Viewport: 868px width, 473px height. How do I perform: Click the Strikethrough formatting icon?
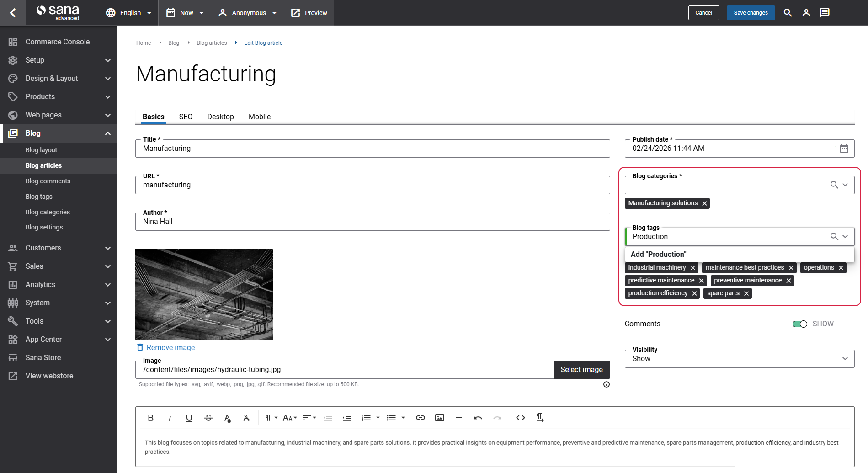pos(208,418)
